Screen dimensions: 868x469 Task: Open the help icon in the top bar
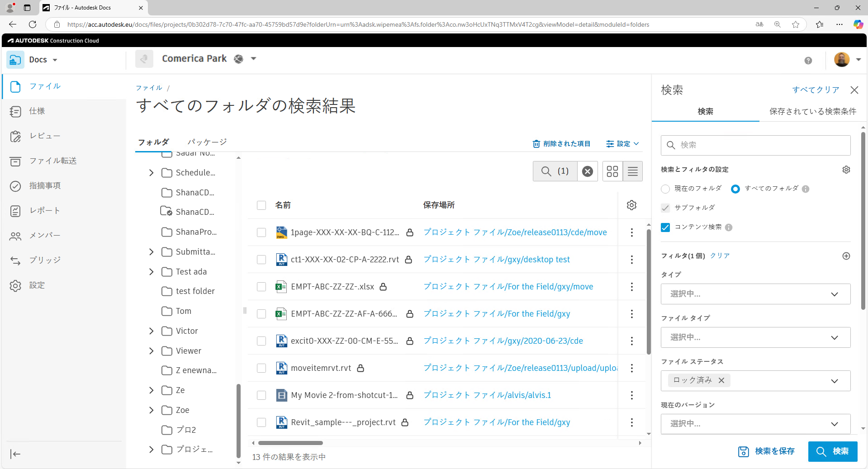pyautogui.click(x=808, y=60)
